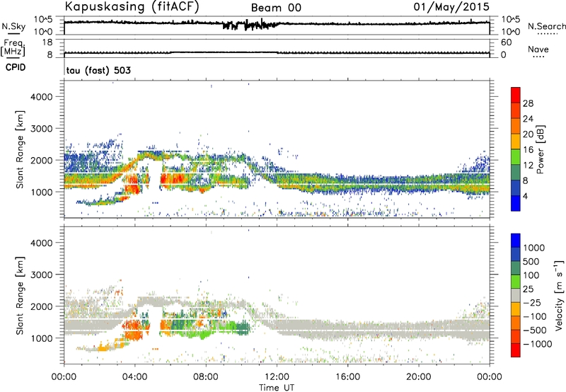The width and height of the screenshot is (566, 392).
Task: Select the 16 dB power colorbar label
Action: pyautogui.click(x=528, y=150)
